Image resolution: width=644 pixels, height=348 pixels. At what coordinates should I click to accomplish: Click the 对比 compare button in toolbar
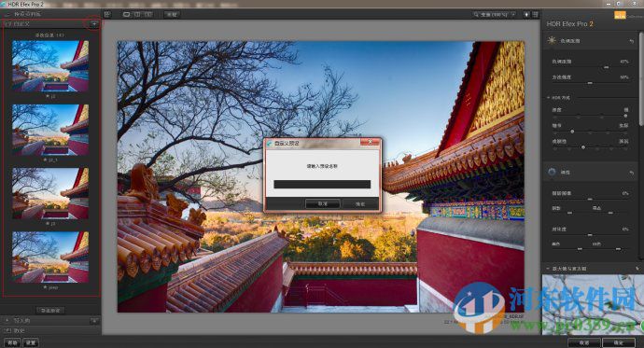[172, 14]
